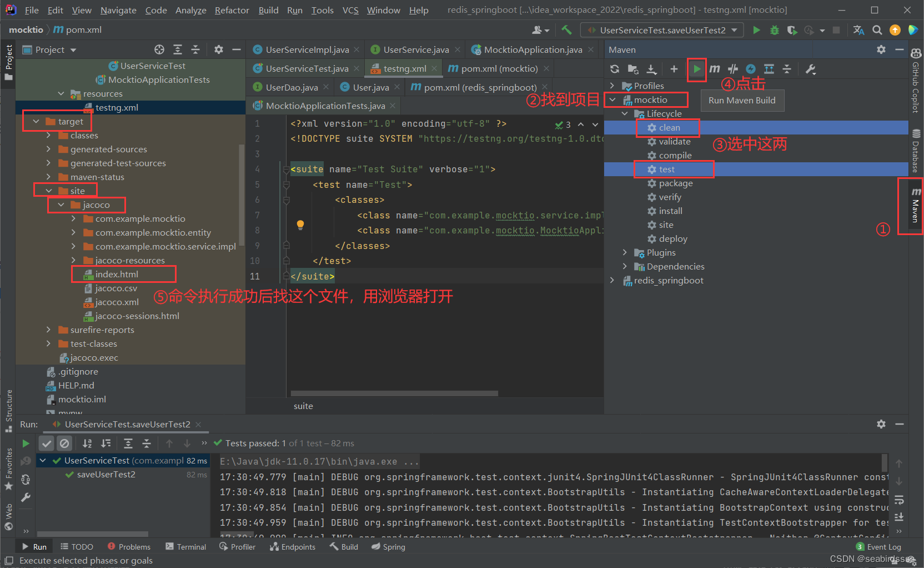Build project with hammer icon

[x=566, y=30]
